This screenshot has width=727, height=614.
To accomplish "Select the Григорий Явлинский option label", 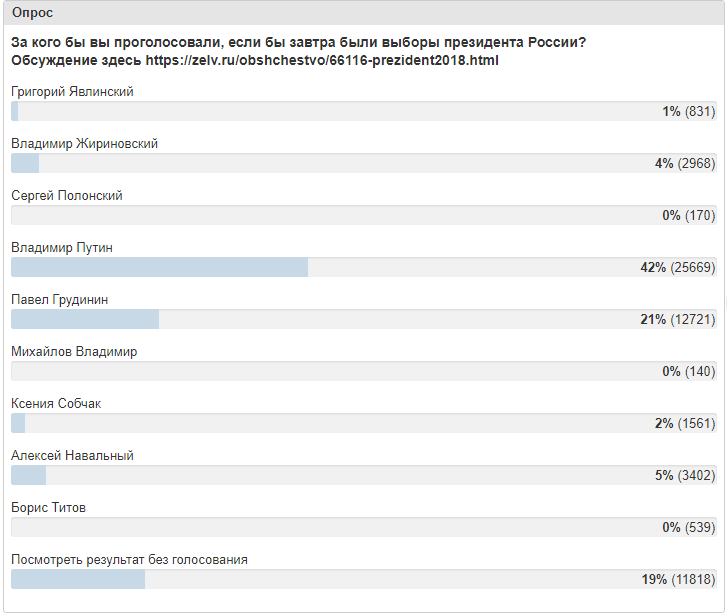I will tap(72, 92).
